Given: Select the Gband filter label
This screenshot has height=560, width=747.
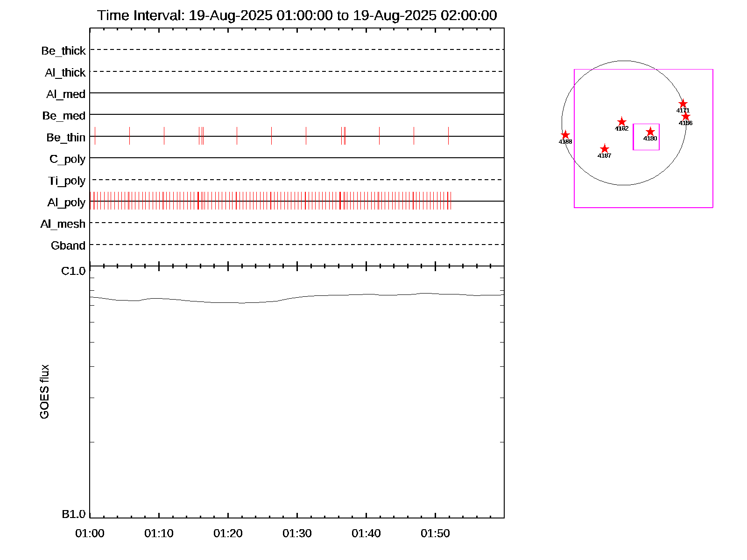Looking at the screenshot, I should 68,245.
